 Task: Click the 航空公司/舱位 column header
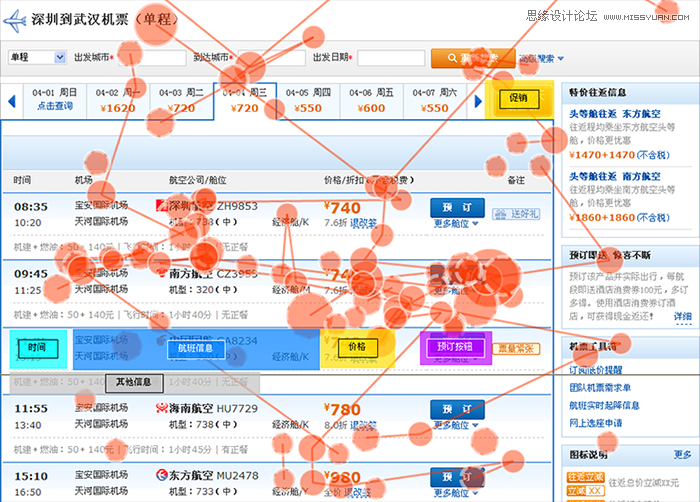(197, 180)
